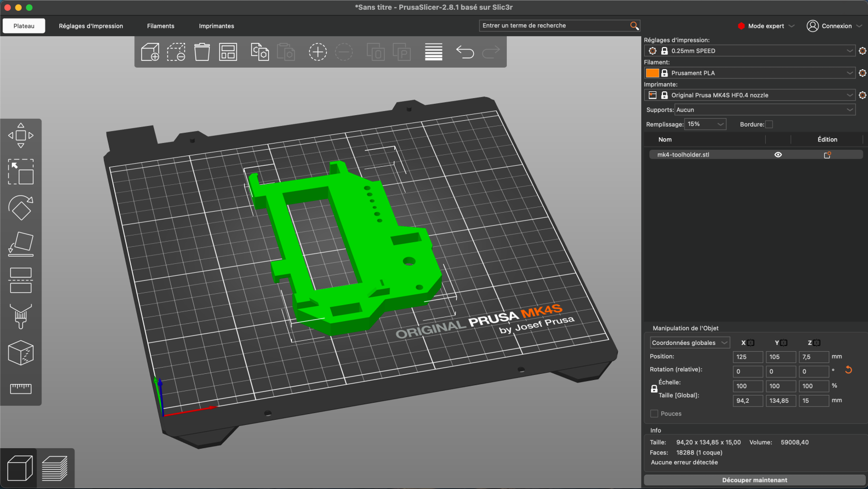Click the Position Y field
This screenshot has height=489, width=868.
tap(781, 357)
